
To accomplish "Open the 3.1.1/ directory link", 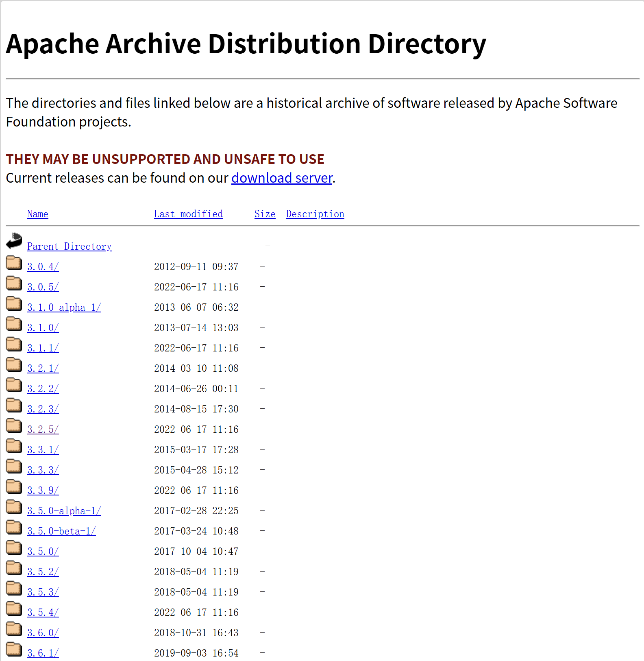I will 43,348.
